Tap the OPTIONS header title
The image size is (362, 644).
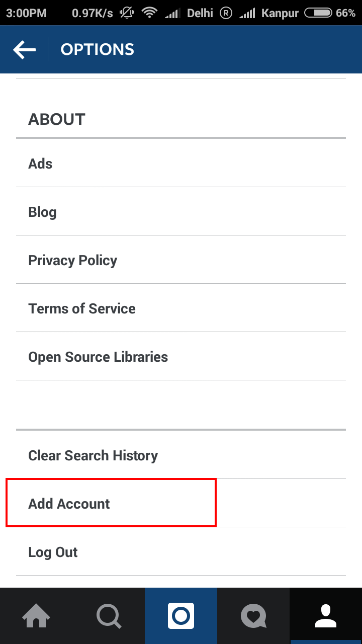98,49
